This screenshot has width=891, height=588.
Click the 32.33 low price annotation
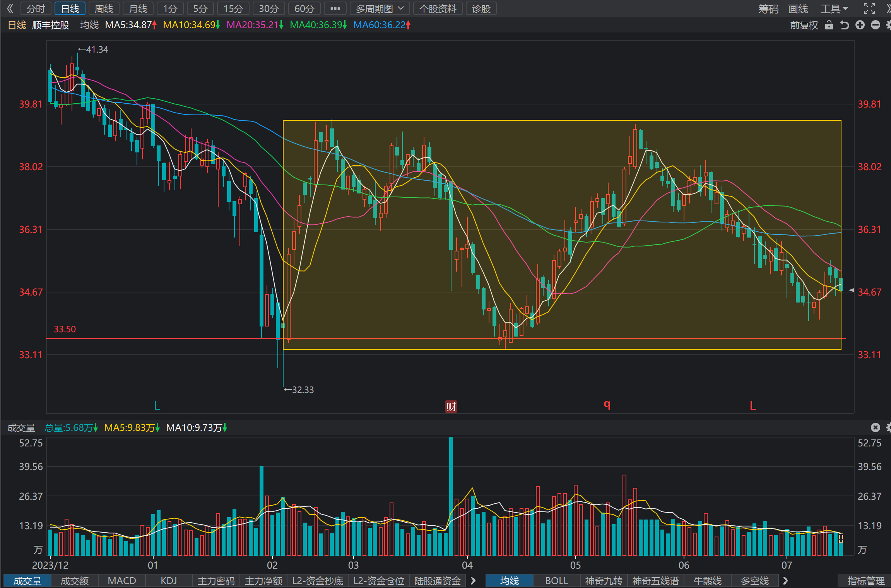coord(299,390)
